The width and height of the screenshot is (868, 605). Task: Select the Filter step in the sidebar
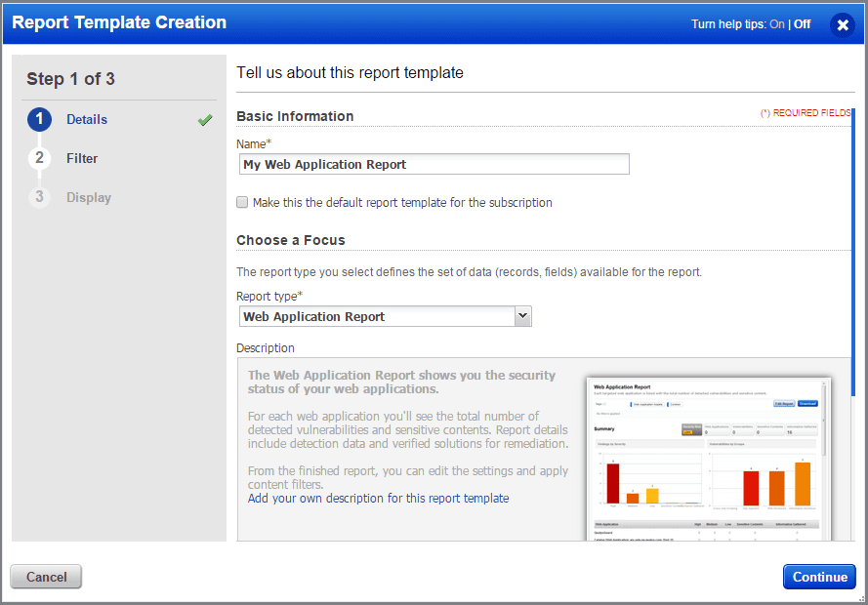tap(82, 158)
